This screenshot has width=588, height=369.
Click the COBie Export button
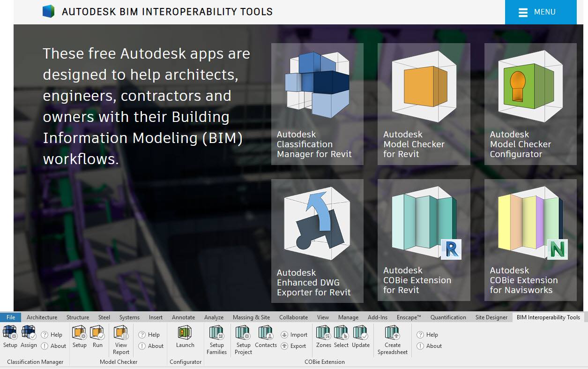click(x=293, y=346)
